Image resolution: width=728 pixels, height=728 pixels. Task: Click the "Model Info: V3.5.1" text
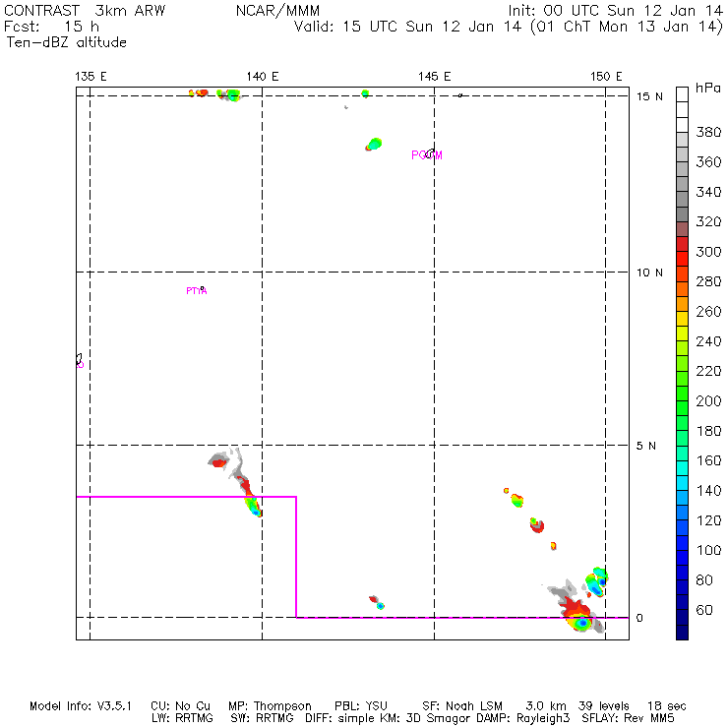(x=81, y=706)
